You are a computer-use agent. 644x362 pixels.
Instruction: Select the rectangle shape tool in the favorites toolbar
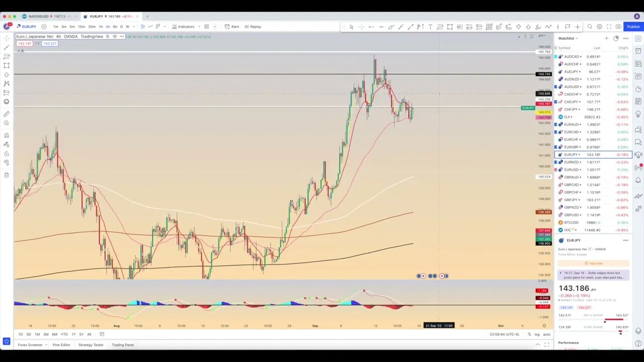(450, 27)
